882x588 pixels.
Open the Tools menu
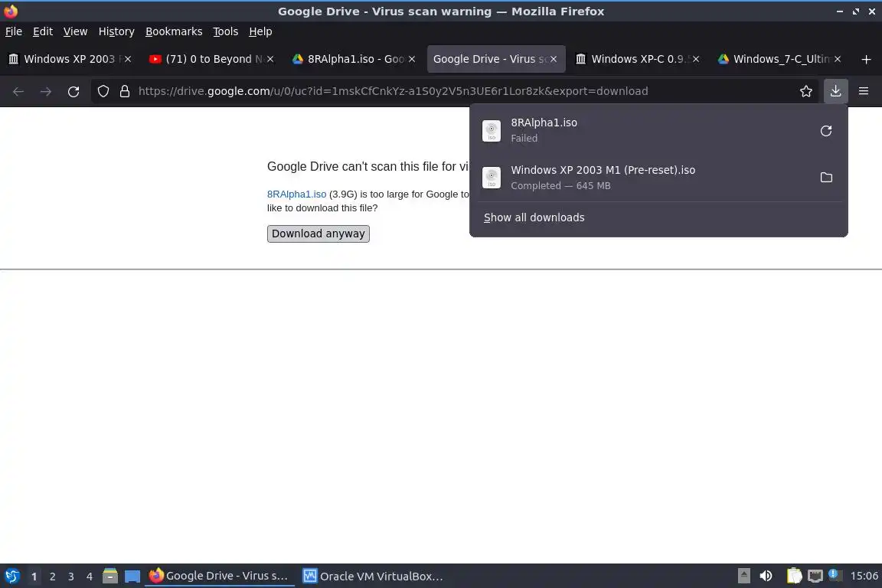[226, 31]
